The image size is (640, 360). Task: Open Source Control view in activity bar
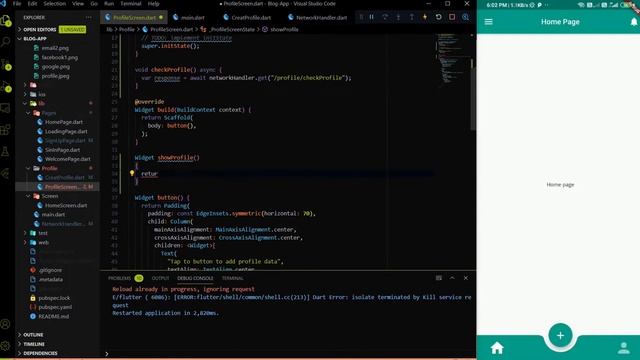(6, 64)
